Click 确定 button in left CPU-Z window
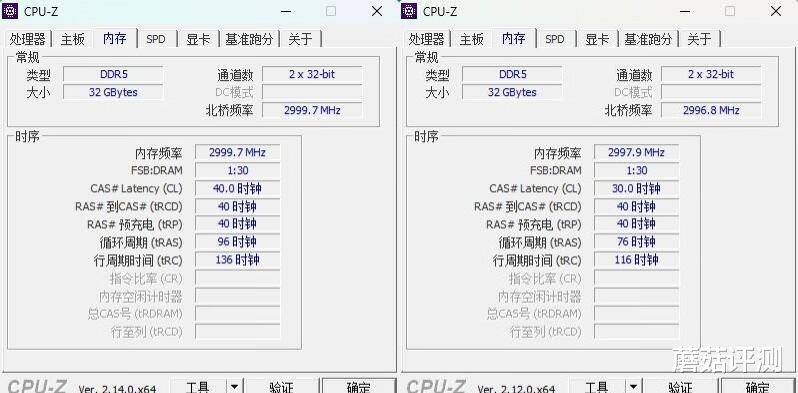The image size is (798, 393). tap(358, 386)
